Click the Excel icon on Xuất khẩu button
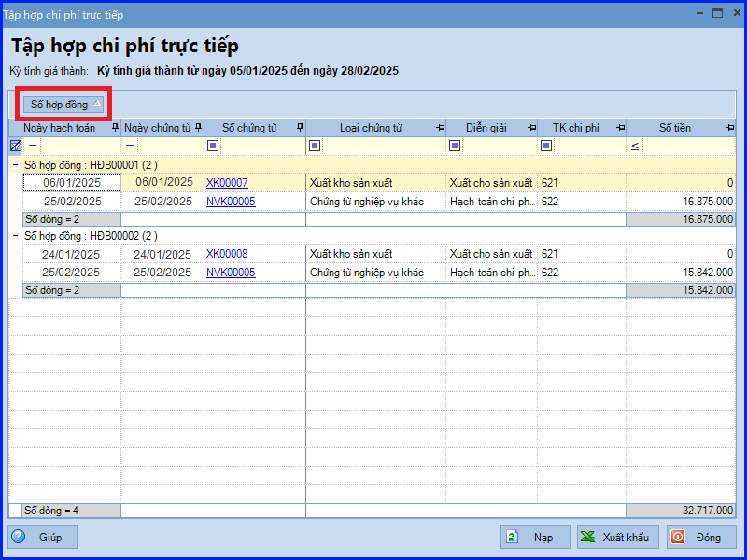This screenshot has height=560, width=747. click(x=586, y=537)
